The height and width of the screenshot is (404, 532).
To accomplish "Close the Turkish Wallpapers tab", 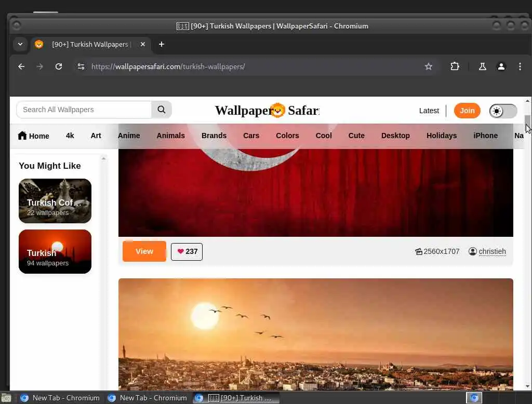I will pyautogui.click(x=143, y=45).
